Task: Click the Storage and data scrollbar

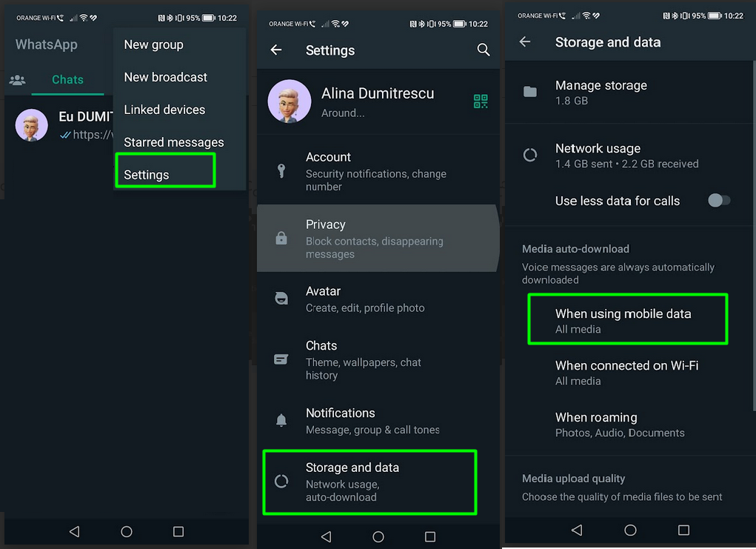Action: click(x=754, y=236)
